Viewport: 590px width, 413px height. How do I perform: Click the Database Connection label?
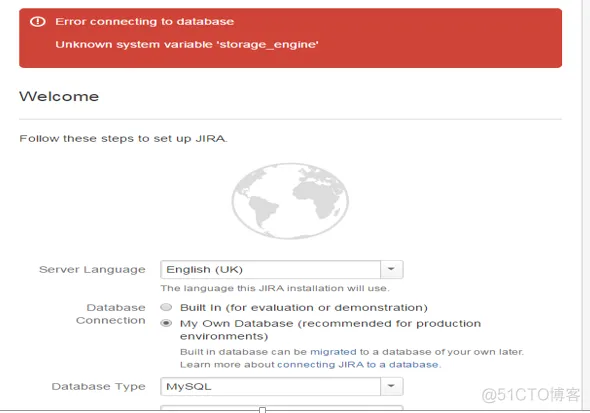(111, 314)
